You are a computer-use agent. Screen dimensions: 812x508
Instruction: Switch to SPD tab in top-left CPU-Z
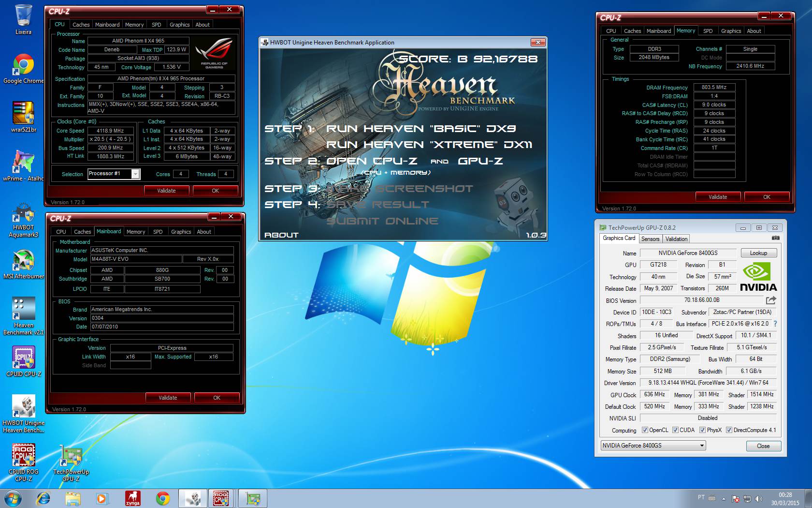coord(157,25)
